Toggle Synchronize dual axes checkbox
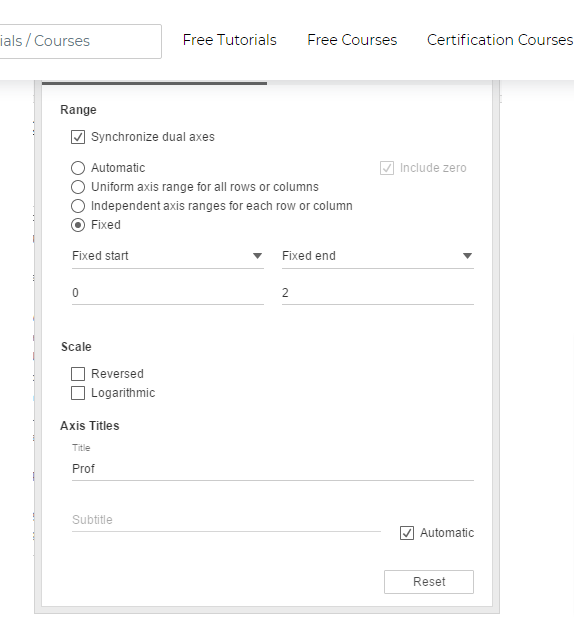The width and height of the screenshot is (574, 634). 78,137
